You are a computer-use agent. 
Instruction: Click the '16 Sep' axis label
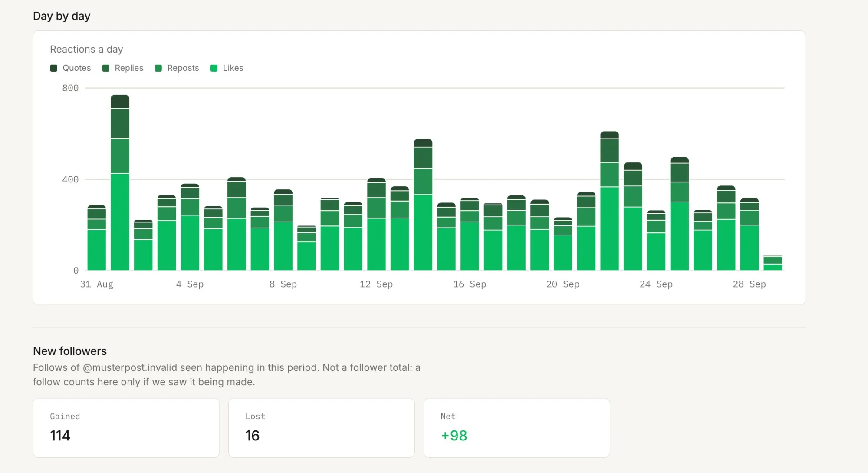(470, 284)
